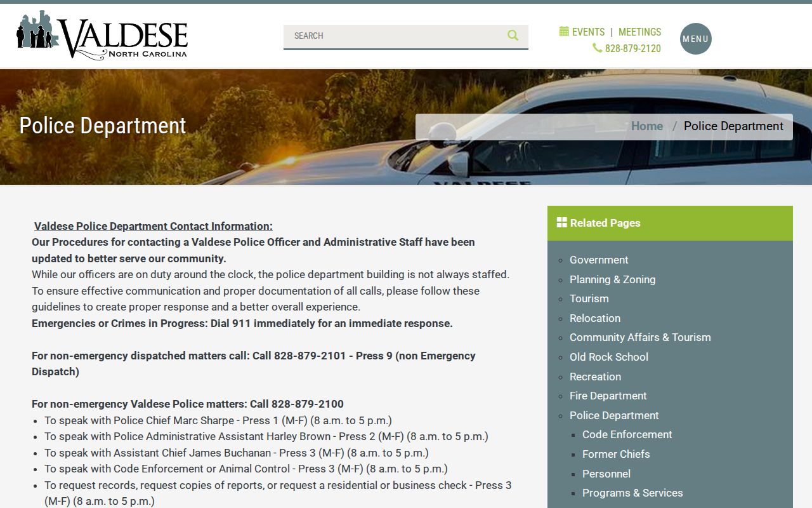Go to Home in the breadcrumb

(647, 126)
